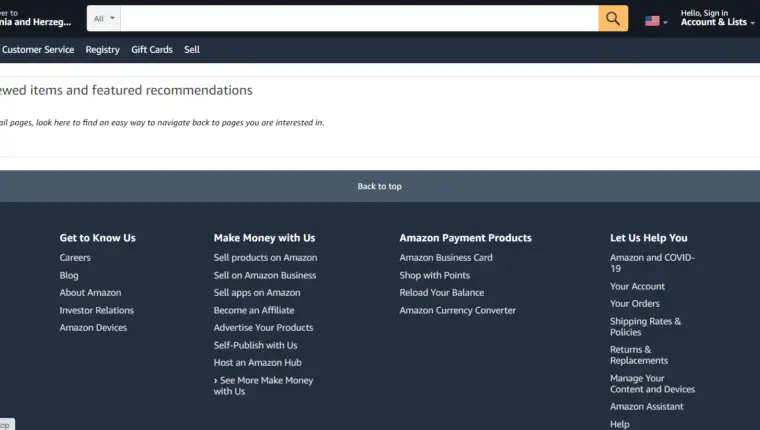Click the delivery location Herzeg... text

pos(35,22)
